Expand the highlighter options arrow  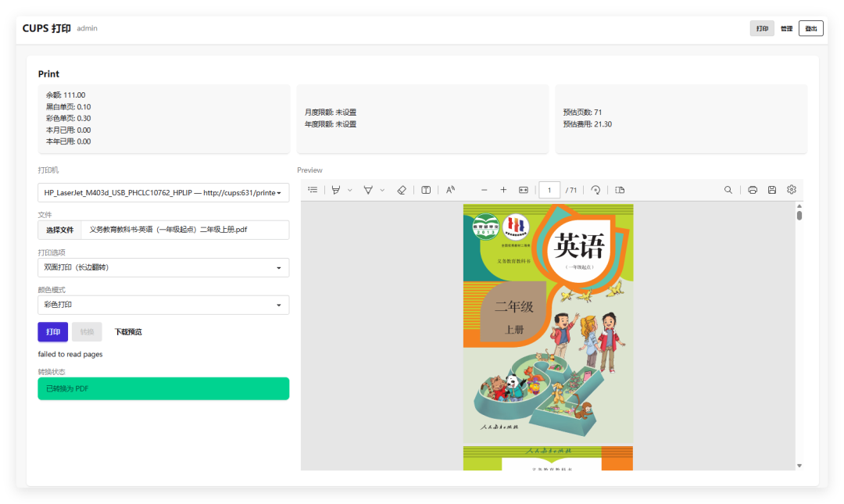(350, 190)
